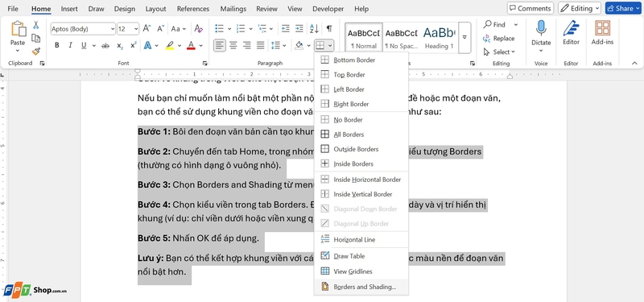
Task: Open the Add-ins icon
Action: 602,28
